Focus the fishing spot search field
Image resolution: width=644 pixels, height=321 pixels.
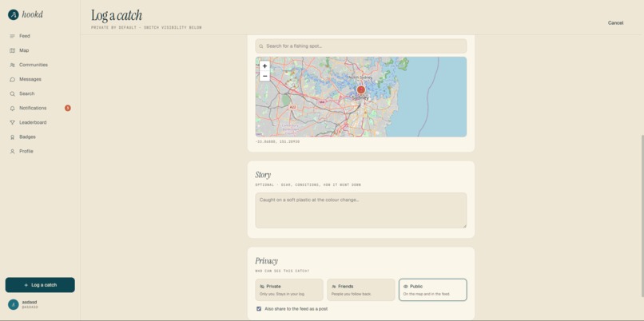(360, 46)
